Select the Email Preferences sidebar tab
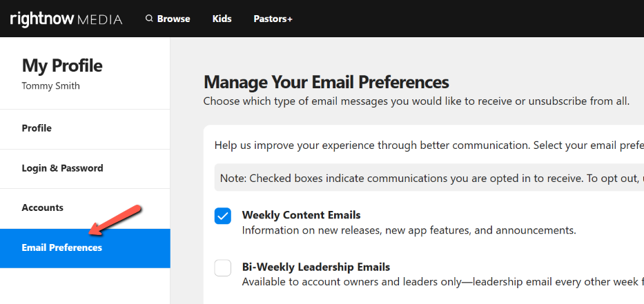 coord(61,247)
